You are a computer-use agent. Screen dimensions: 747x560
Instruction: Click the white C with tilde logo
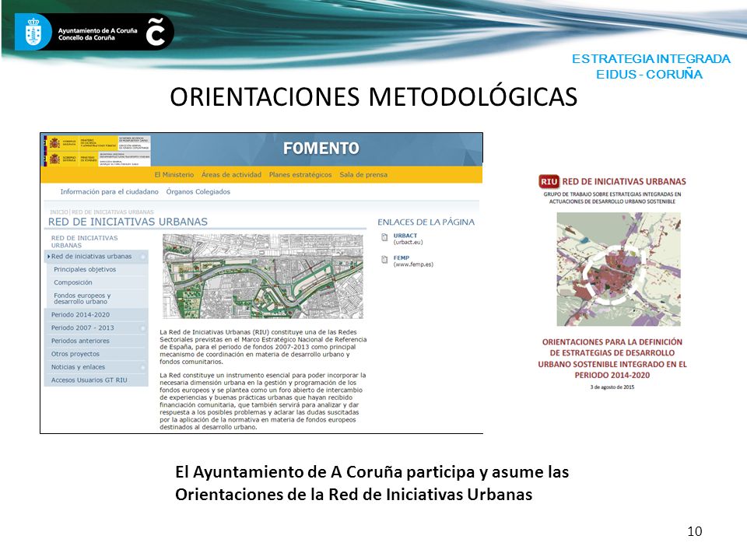156,32
